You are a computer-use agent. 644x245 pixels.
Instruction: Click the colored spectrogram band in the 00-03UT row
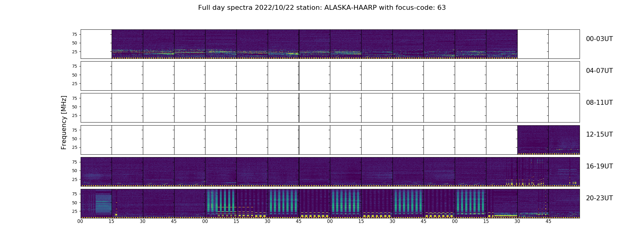314,44
